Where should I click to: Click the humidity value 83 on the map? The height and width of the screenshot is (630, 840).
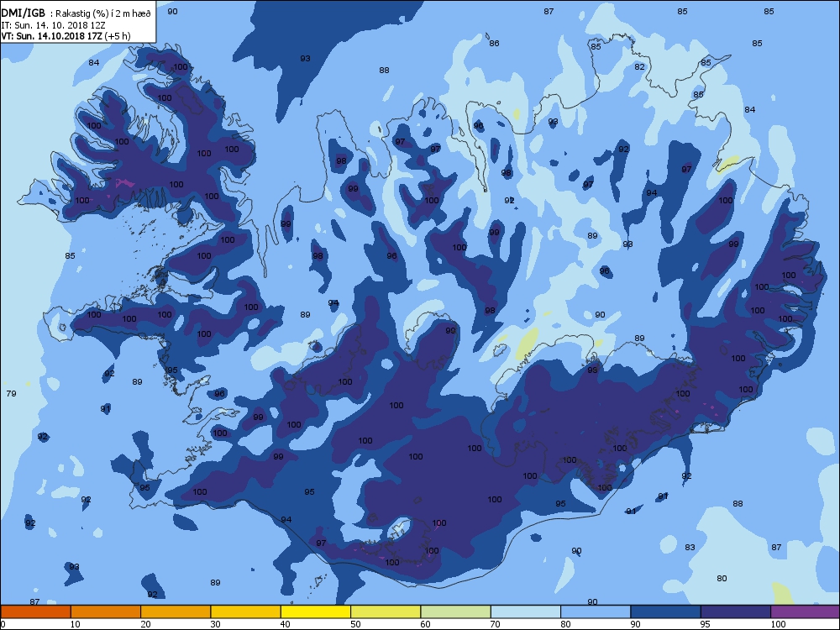click(x=690, y=547)
